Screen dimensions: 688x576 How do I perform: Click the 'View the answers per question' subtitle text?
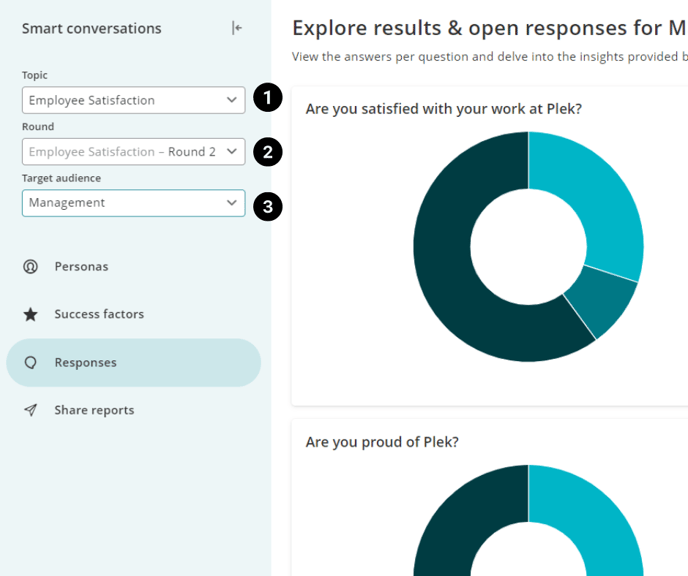tap(490, 57)
